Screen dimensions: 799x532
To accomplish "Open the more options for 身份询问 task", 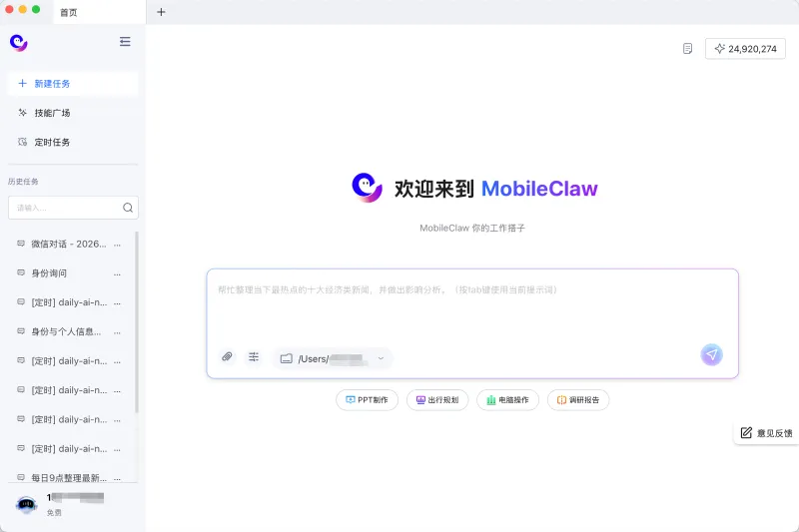I will [117, 273].
